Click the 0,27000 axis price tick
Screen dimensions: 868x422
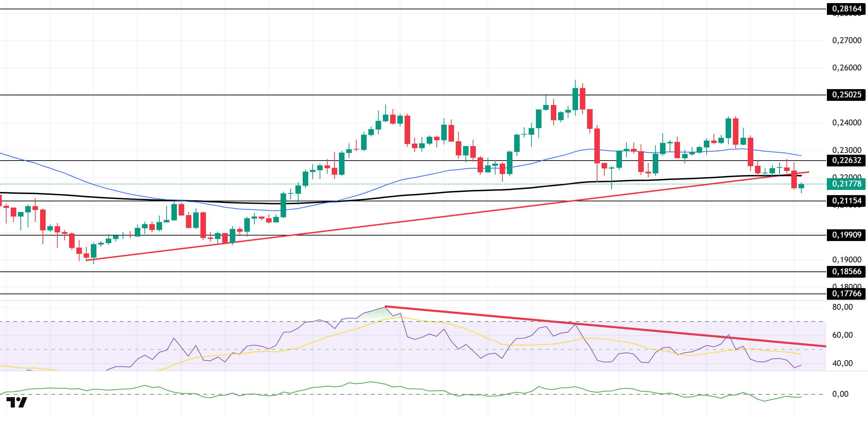coord(847,40)
